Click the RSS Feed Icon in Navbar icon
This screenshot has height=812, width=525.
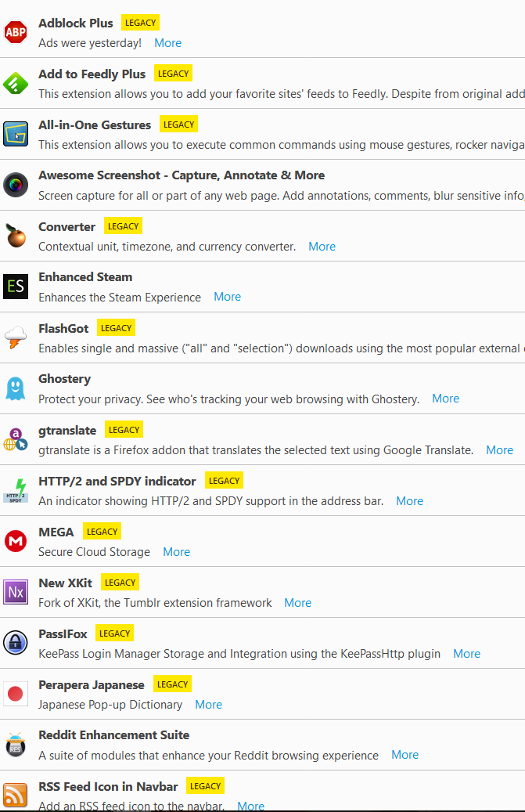[x=15, y=795]
